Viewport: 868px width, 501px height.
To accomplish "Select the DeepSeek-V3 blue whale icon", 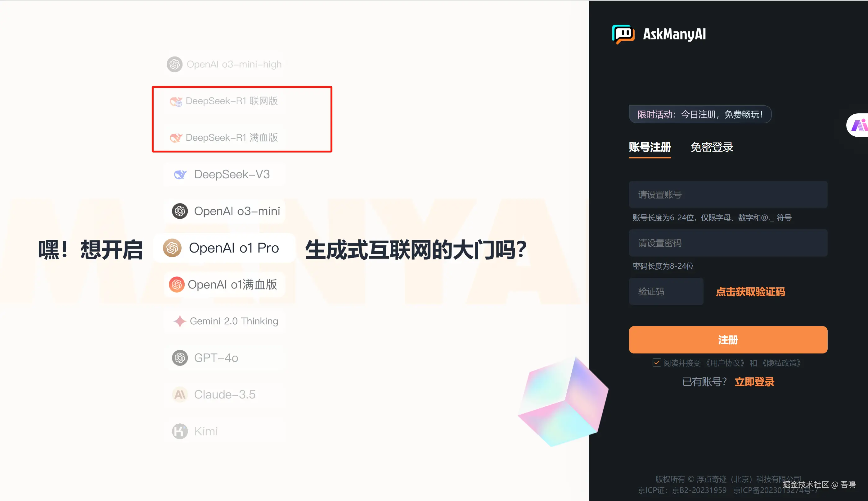I will coord(180,175).
